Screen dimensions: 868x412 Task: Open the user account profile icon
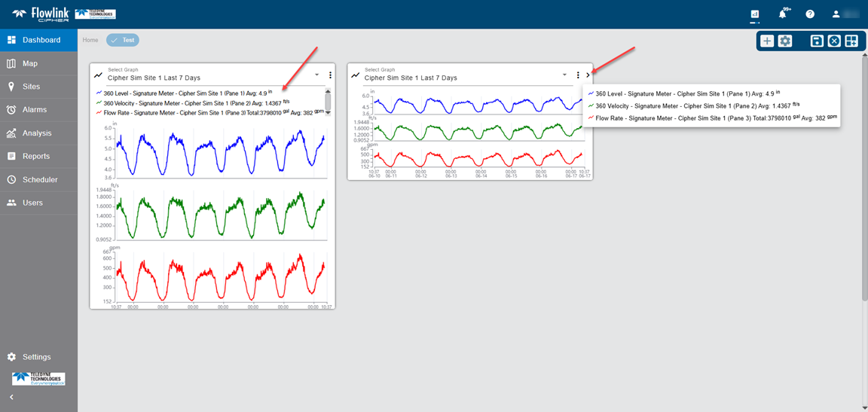pyautogui.click(x=836, y=14)
